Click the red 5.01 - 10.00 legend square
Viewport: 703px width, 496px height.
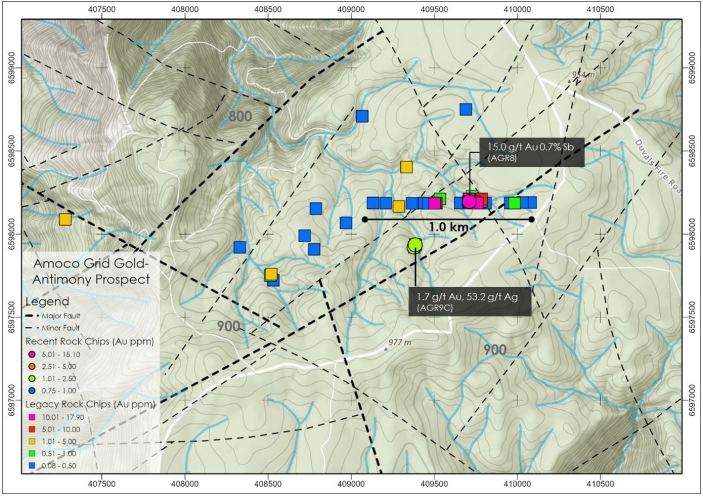click(32, 429)
